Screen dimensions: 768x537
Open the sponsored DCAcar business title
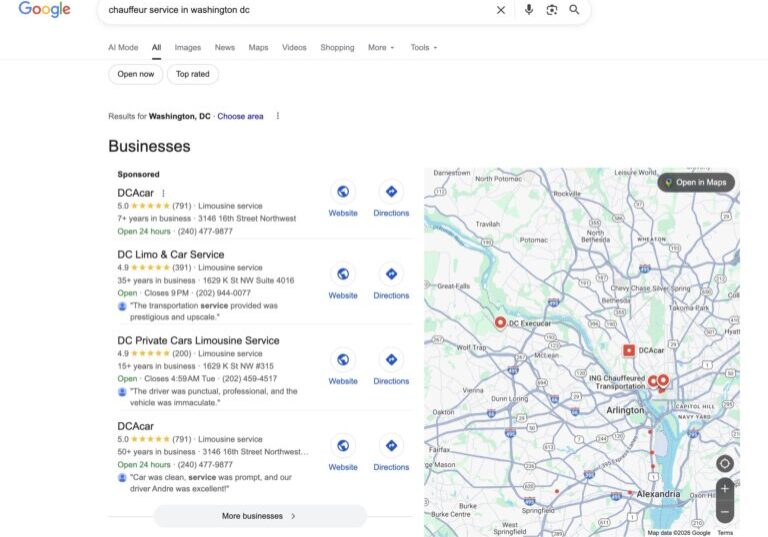[x=135, y=193]
